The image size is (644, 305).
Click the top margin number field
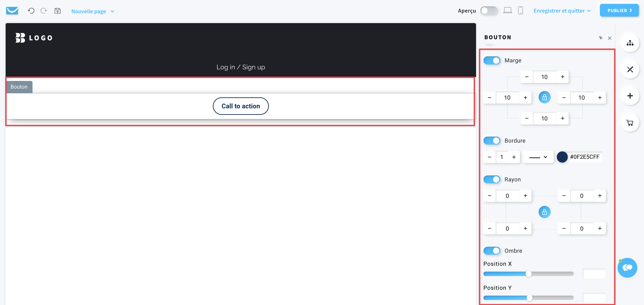544,77
